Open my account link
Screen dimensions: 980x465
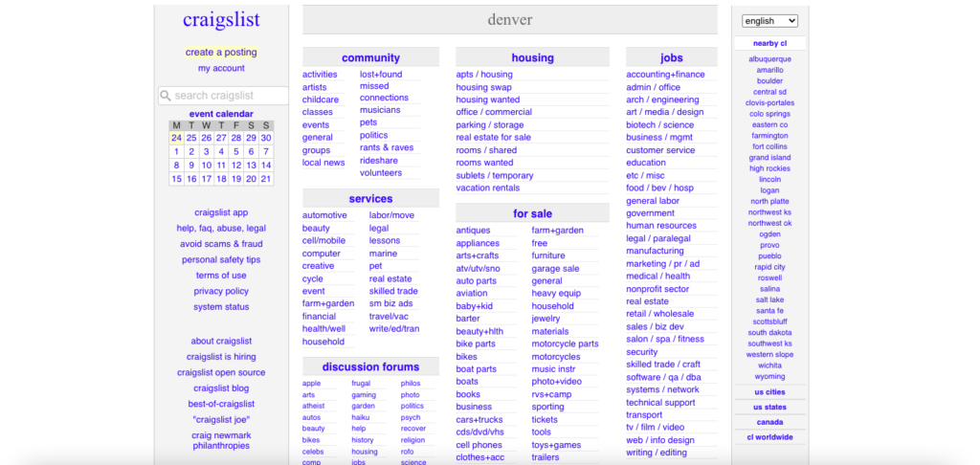click(x=221, y=68)
